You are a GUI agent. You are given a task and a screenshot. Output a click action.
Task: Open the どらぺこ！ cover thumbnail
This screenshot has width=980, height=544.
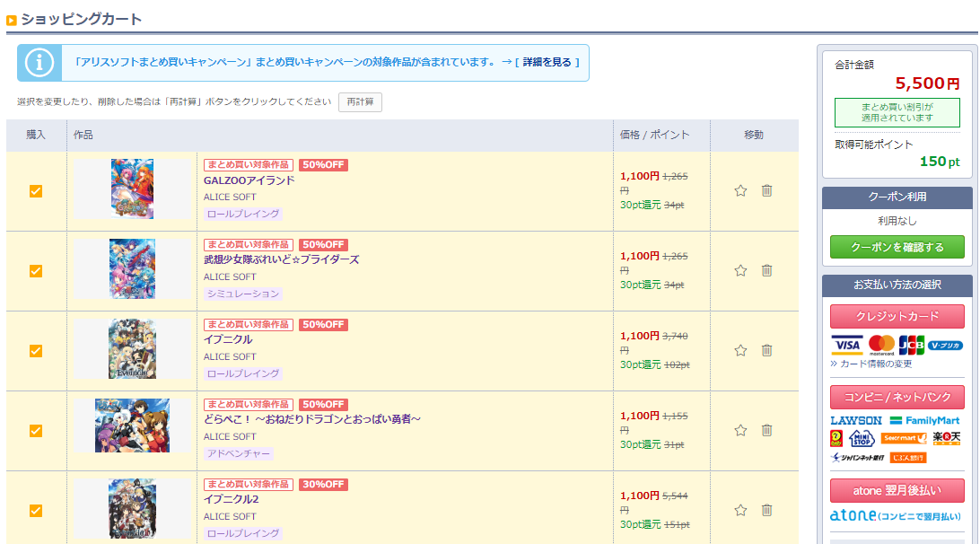pyautogui.click(x=132, y=426)
